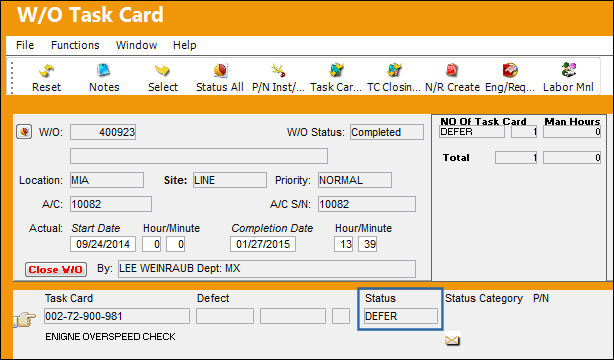Click the DEFER field under NO Of Task Card
This screenshot has height=360, width=614.
coord(472,132)
